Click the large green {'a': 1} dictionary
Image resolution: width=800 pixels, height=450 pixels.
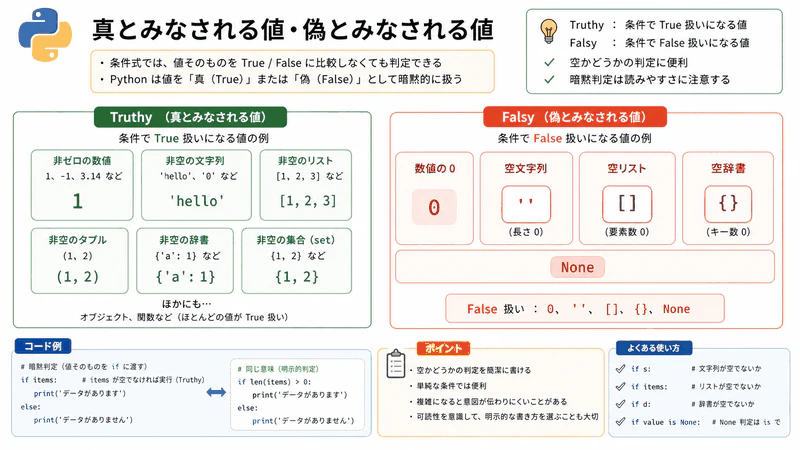185,277
